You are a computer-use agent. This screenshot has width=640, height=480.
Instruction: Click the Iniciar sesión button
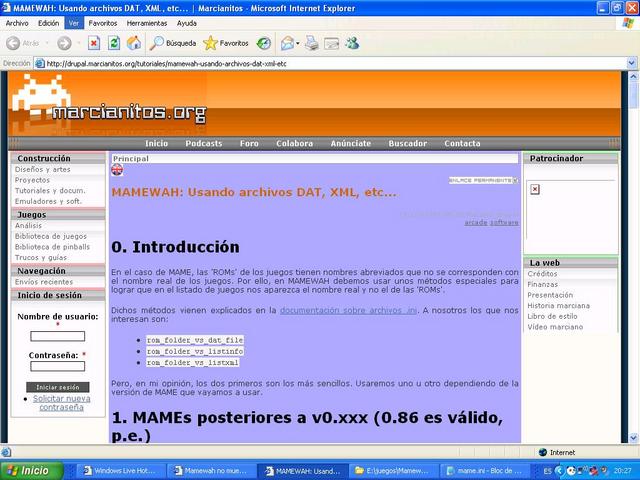pyautogui.click(x=58, y=387)
